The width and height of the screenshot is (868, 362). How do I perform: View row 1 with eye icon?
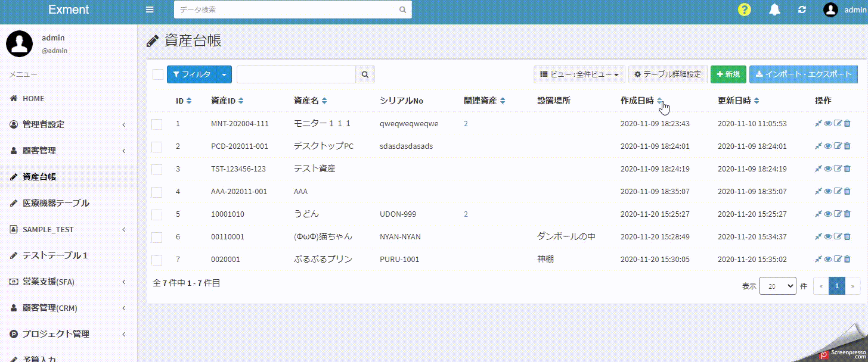828,124
